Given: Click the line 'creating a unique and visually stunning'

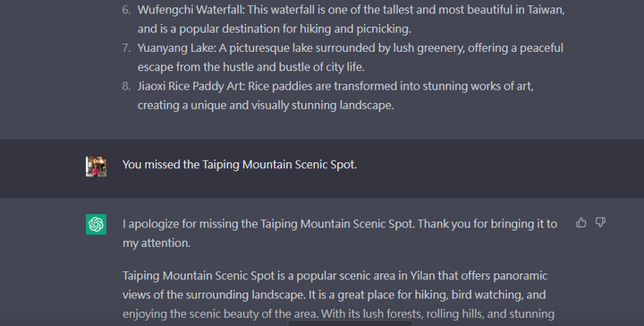Looking at the screenshot, I should 266,106.
